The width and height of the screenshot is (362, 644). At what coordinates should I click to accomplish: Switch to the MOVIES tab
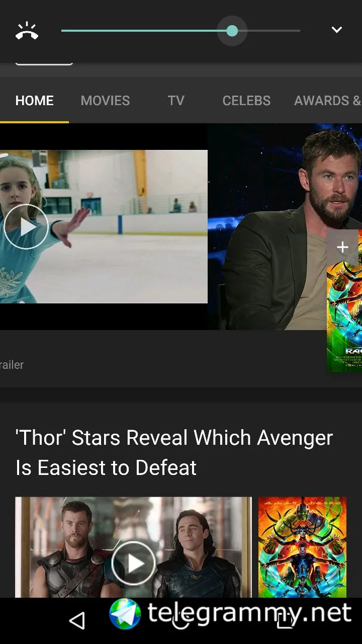click(x=105, y=101)
